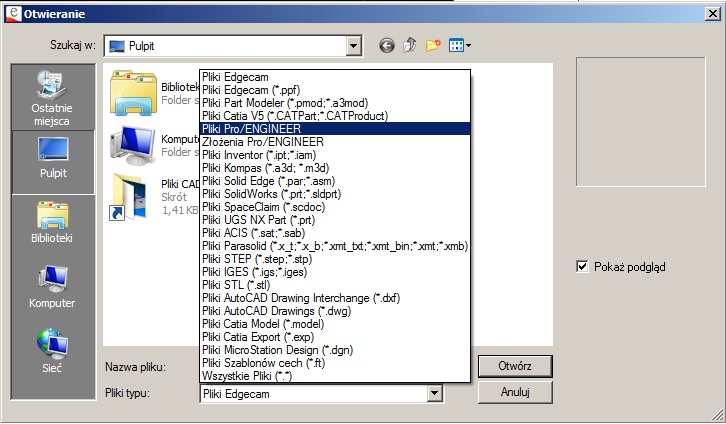
Task: Close the Otwieranie dialog
Action: (713, 13)
